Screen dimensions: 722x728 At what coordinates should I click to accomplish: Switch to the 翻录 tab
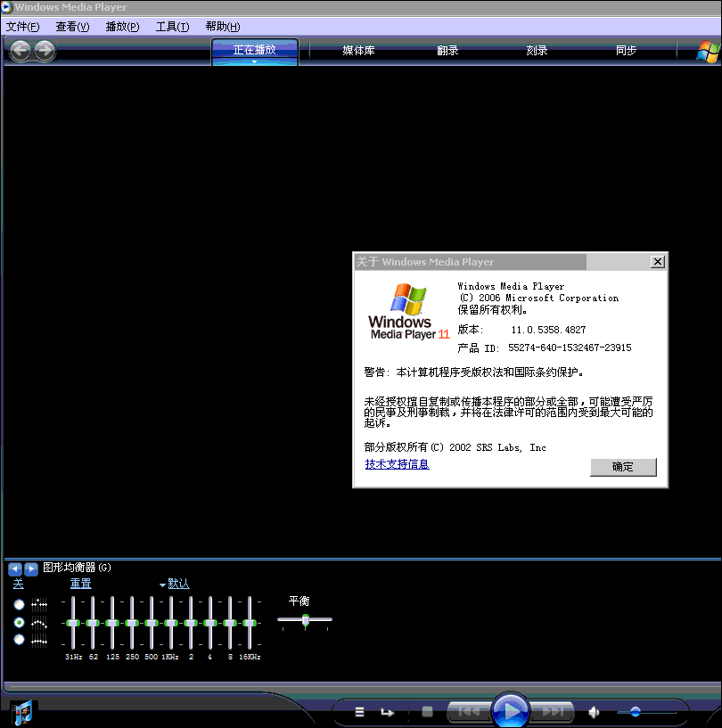[447, 51]
